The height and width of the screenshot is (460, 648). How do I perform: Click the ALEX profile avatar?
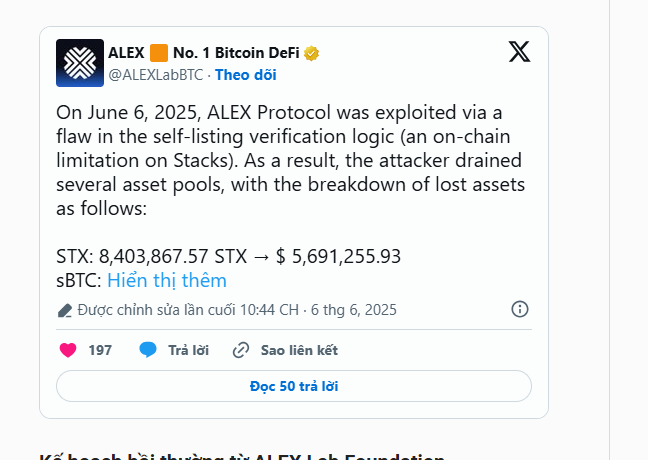(80, 63)
